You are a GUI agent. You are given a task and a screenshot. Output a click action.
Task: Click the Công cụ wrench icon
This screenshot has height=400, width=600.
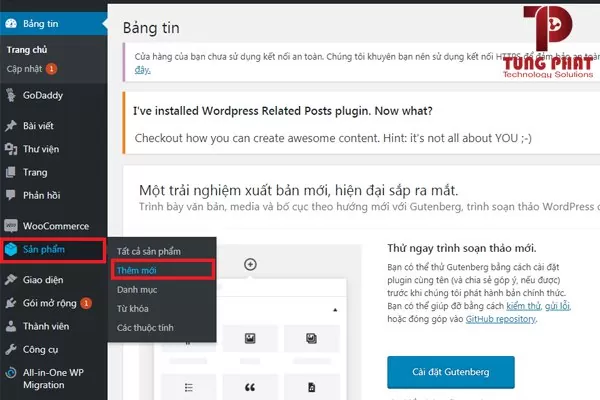pos(11,349)
